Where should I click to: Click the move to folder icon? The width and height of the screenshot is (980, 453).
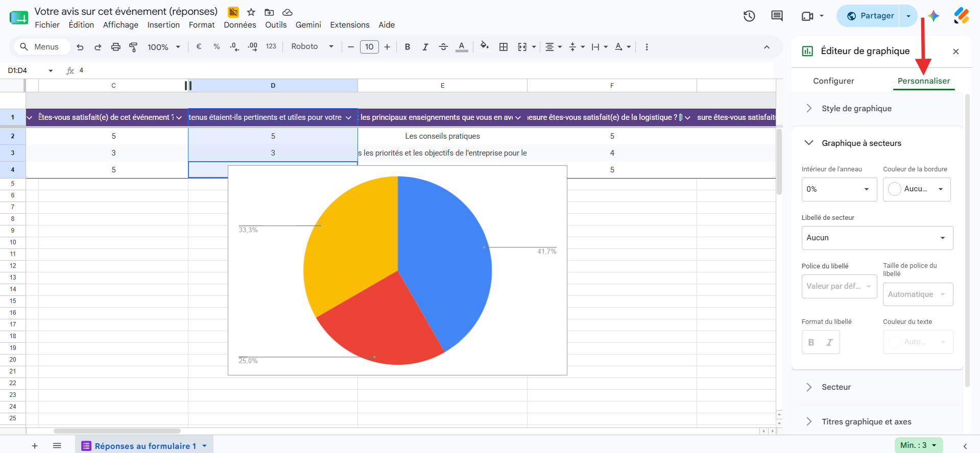pyautogui.click(x=269, y=12)
